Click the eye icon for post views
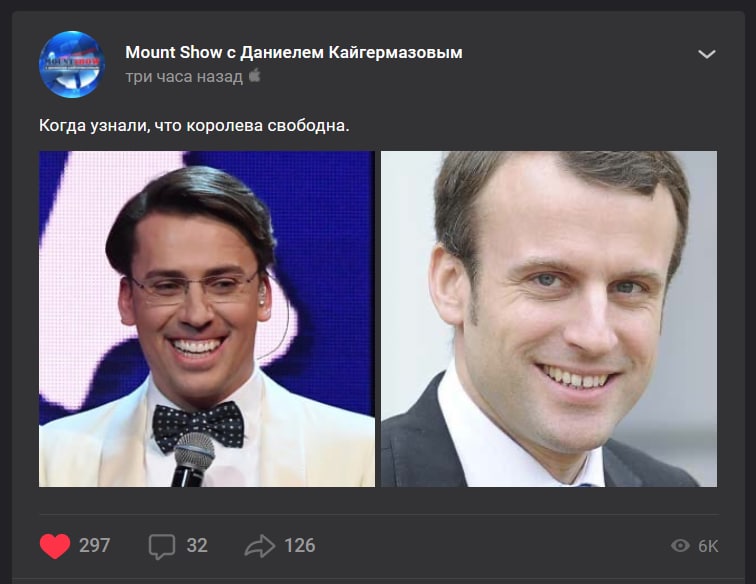This screenshot has height=584, width=756. (x=680, y=546)
